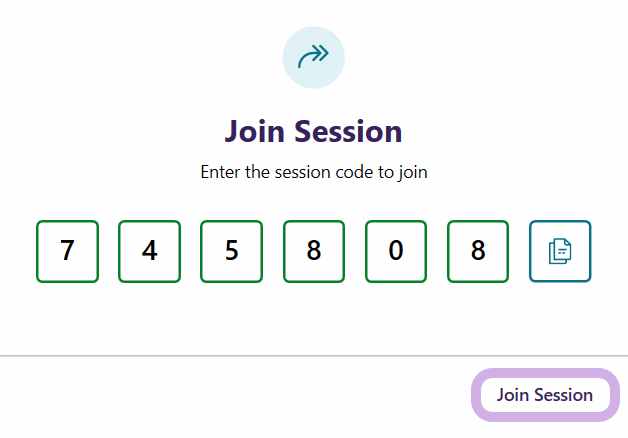Focus the digit box just left of the 0
Screen dimensions: 628x438
[x=314, y=251]
